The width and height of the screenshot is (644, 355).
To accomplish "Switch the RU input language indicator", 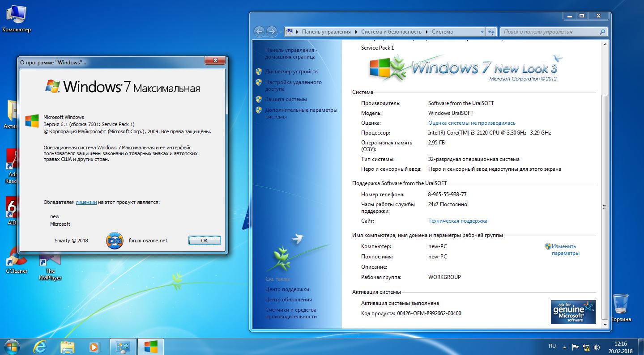I will pyautogui.click(x=552, y=347).
